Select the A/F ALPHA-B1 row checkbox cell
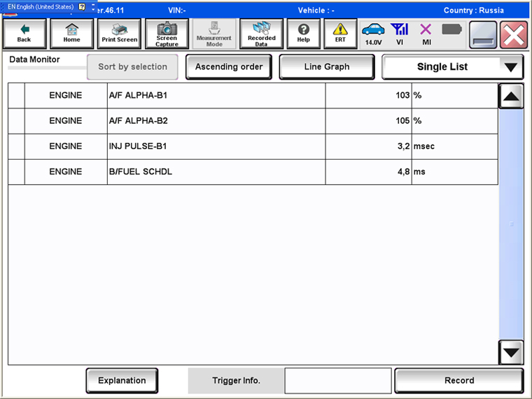 16,96
